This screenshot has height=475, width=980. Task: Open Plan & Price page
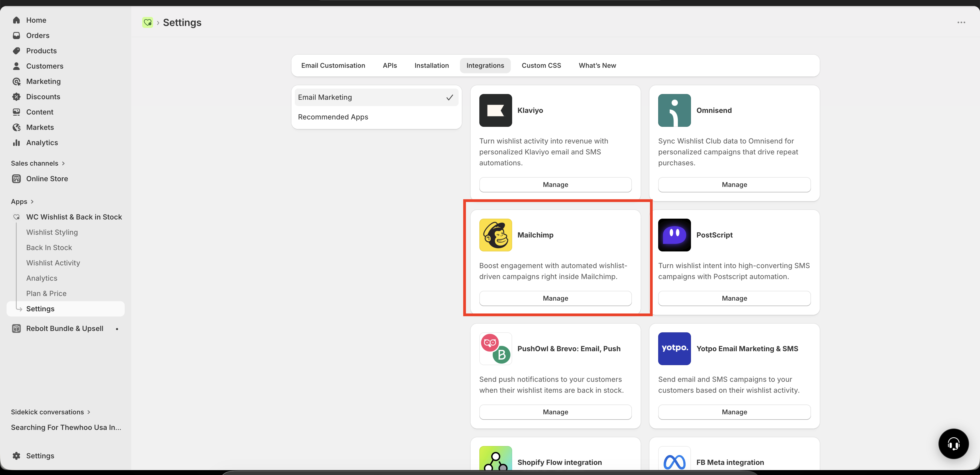(x=46, y=294)
